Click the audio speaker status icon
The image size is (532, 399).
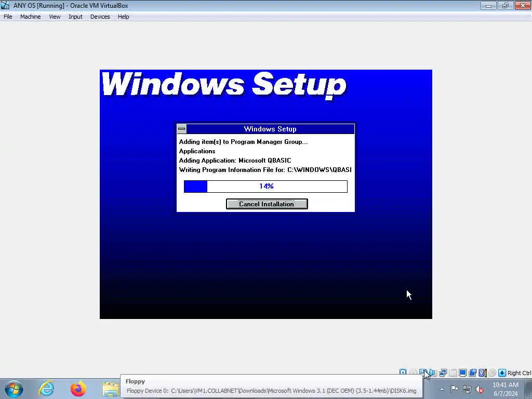click(x=433, y=373)
